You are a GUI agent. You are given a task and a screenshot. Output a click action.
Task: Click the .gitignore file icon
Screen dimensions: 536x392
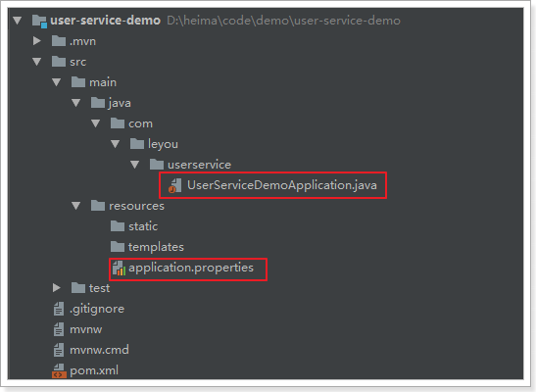point(59,309)
